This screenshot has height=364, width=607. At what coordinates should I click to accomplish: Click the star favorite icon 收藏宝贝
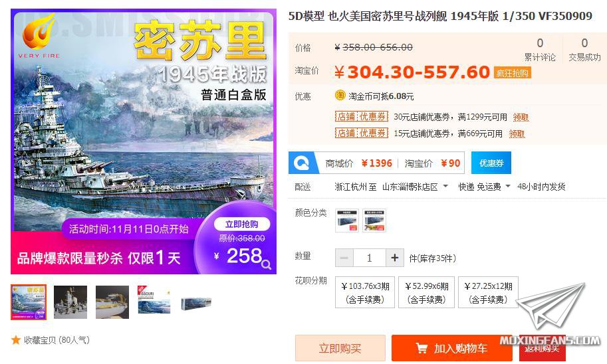click(15, 340)
